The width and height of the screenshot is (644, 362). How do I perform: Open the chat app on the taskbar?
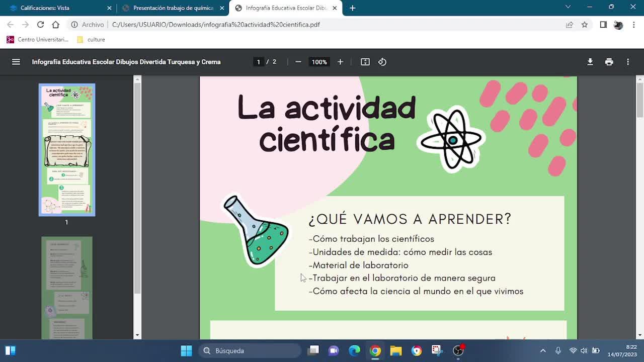point(334,350)
